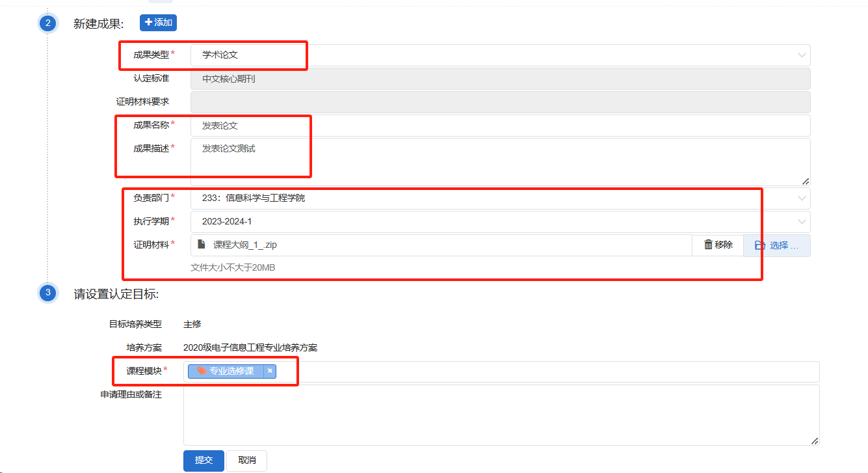This screenshot has width=868, height=473.
Task: Click the 申请理由或备注 textarea resize handle
Action: point(815,440)
